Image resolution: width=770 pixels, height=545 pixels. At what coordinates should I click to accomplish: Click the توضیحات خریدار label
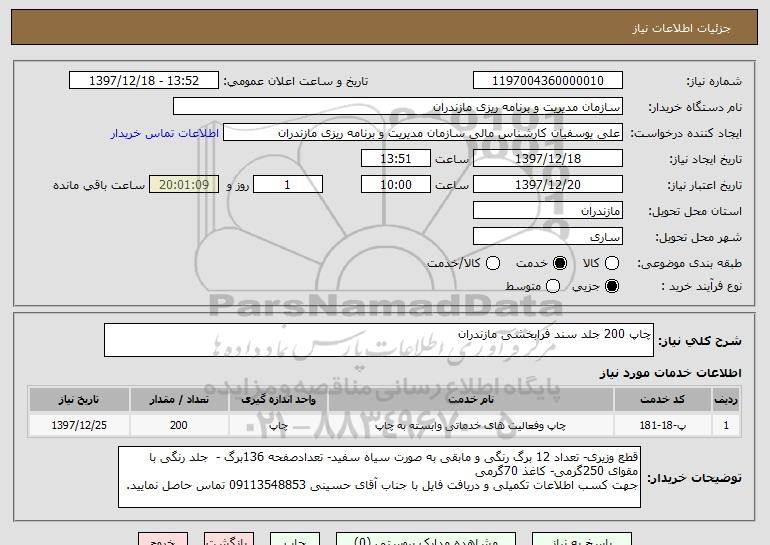pos(694,478)
